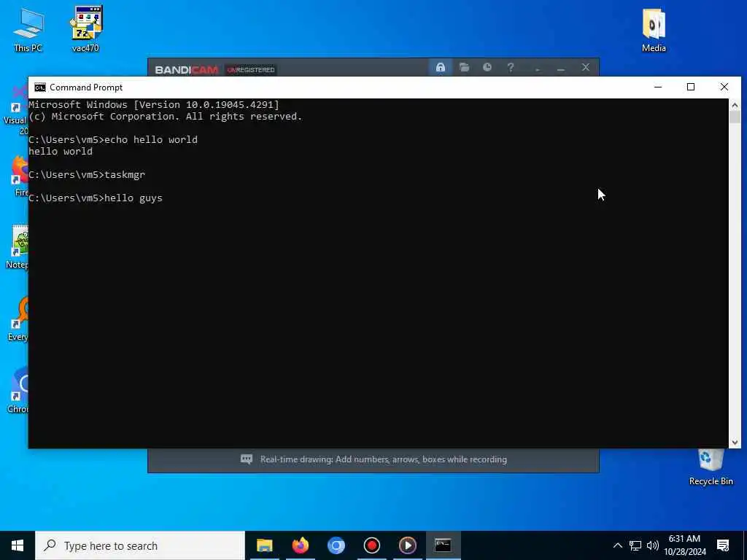Open File Explorer from the taskbar
Image resolution: width=747 pixels, height=560 pixels.
click(x=264, y=545)
